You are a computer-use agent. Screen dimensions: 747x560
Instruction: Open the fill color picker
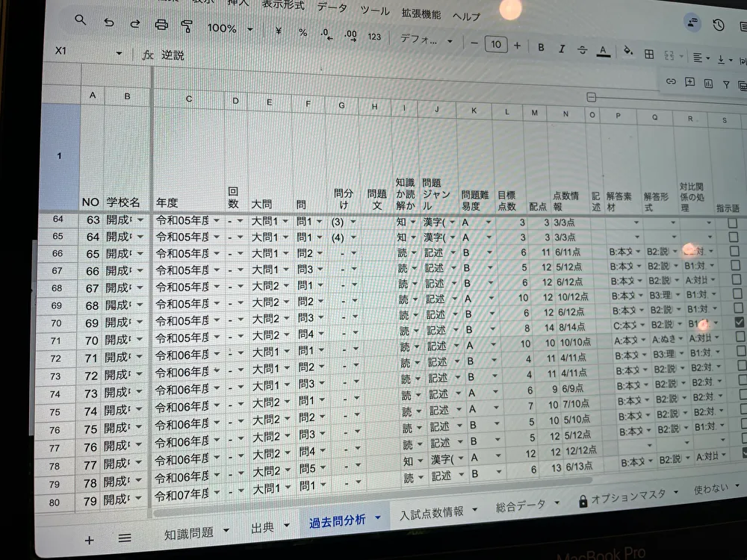coord(628,51)
